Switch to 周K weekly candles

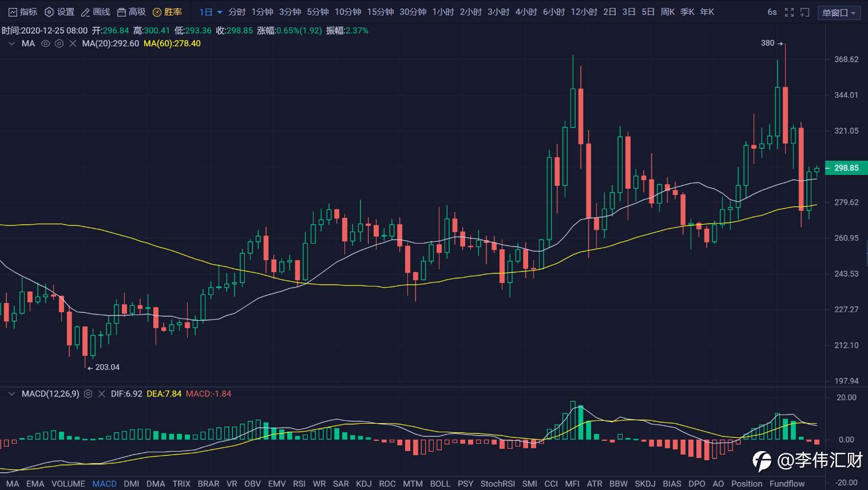coord(668,12)
